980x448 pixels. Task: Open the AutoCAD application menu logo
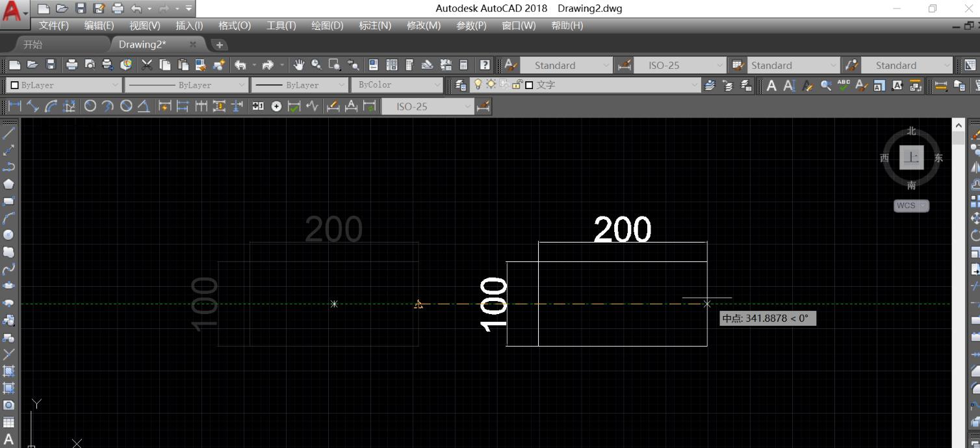pos(14,13)
